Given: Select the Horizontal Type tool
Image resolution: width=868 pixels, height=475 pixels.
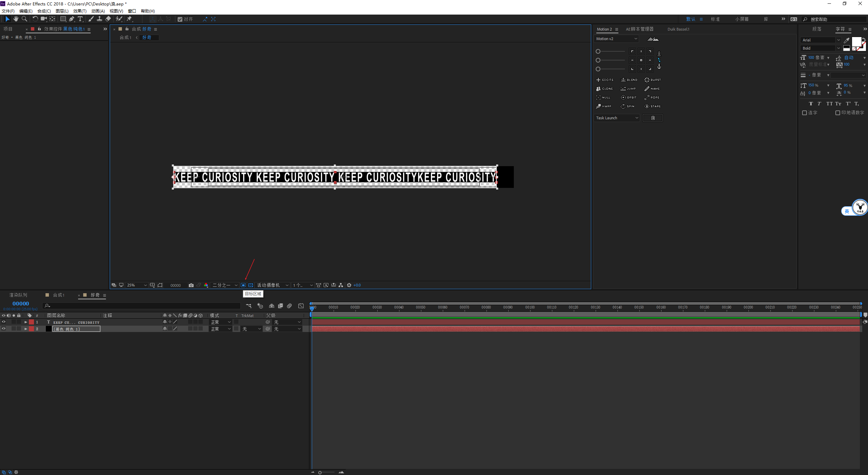Looking at the screenshot, I should pyautogui.click(x=80, y=19).
